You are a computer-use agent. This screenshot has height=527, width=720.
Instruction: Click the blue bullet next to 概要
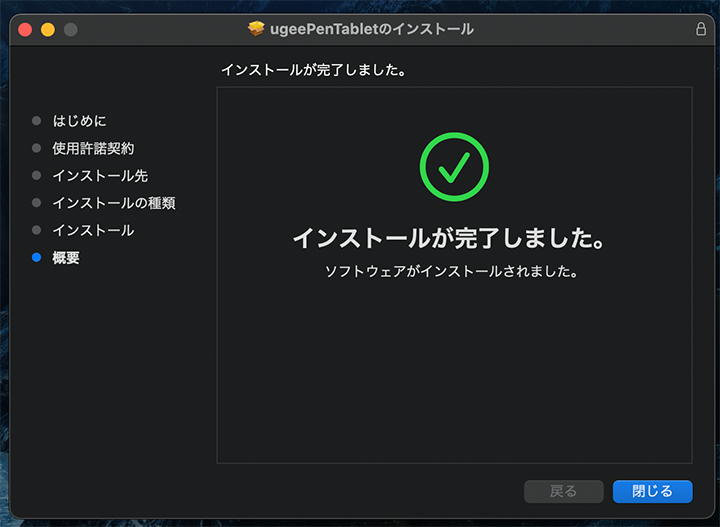(x=37, y=258)
